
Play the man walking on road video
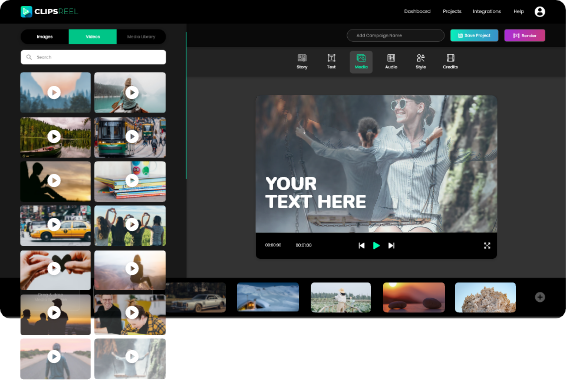point(54,357)
